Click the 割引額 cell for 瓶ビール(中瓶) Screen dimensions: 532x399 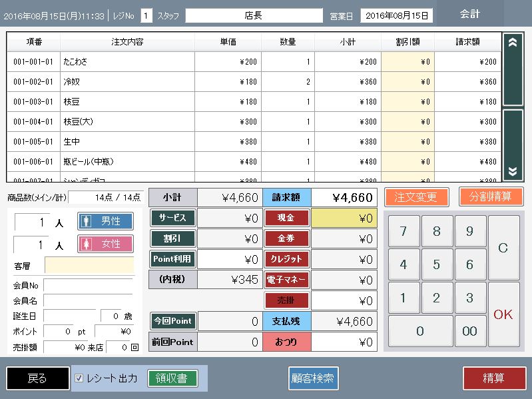point(407,162)
